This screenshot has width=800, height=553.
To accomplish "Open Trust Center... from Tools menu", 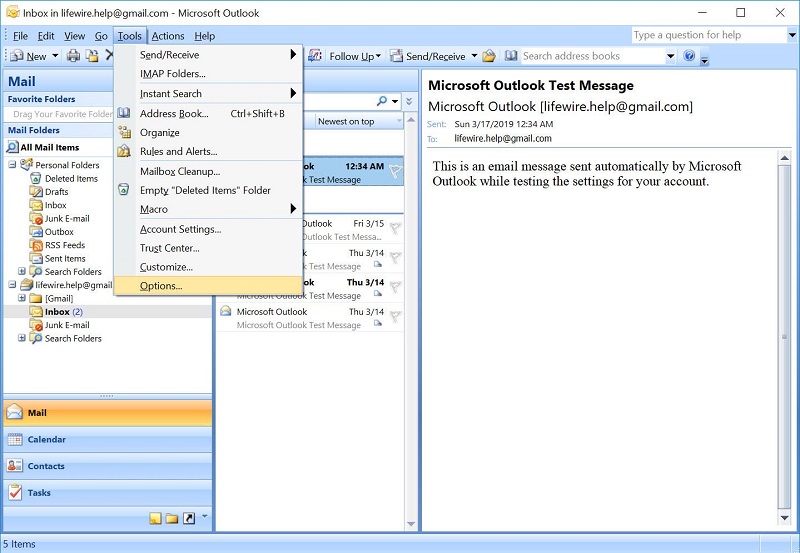I will coord(209,248).
